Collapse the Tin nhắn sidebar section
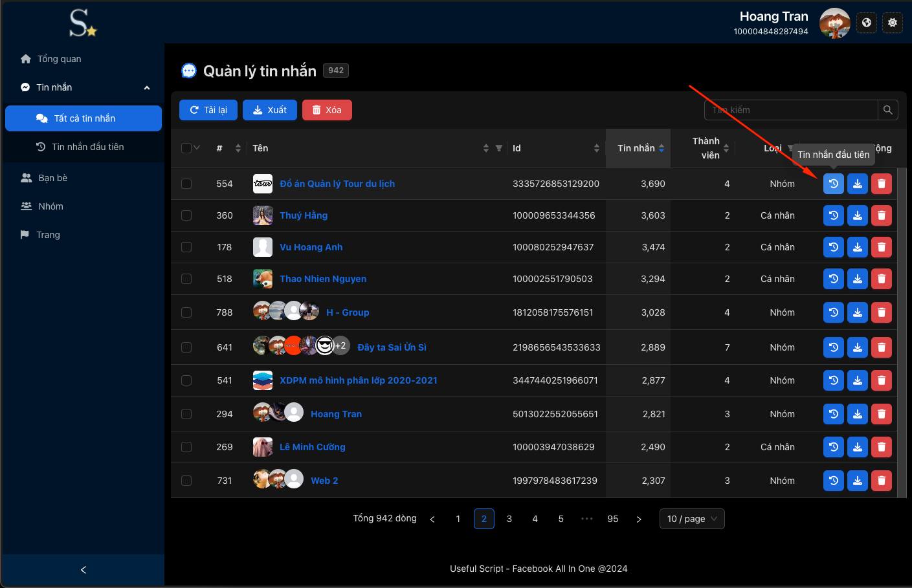The height and width of the screenshot is (588, 912). coord(147,88)
